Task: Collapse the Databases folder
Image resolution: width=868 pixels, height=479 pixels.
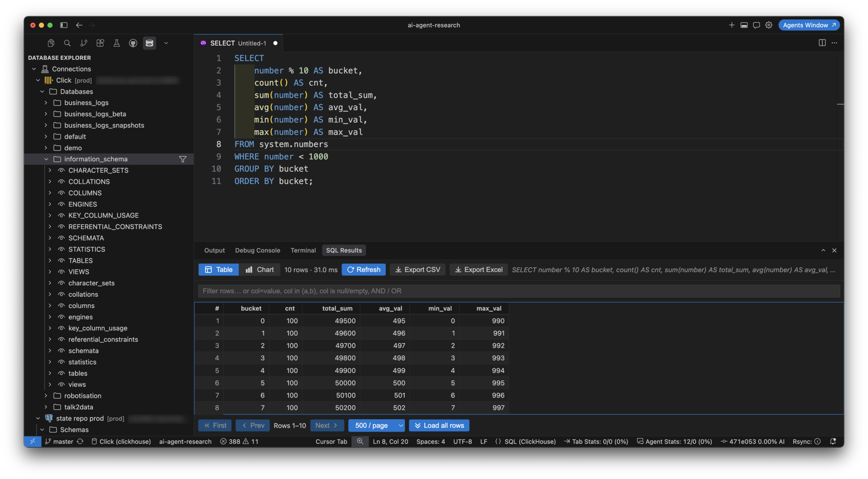Action: (42, 91)
